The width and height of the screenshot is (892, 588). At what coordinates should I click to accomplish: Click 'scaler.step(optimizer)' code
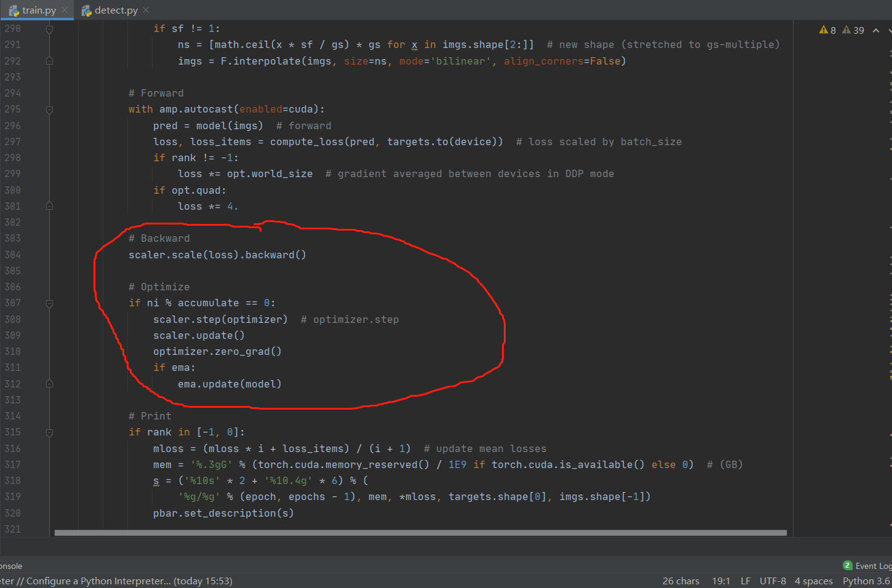click(x=220, y=319)
